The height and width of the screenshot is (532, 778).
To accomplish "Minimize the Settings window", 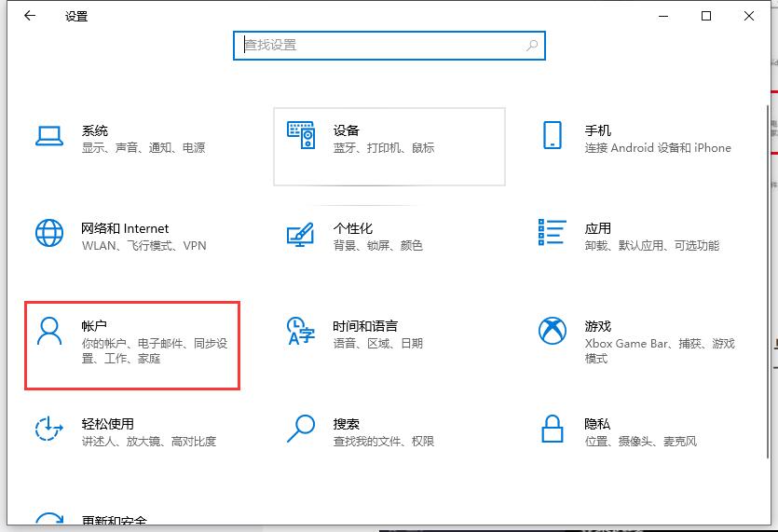I will coord(662,16).
